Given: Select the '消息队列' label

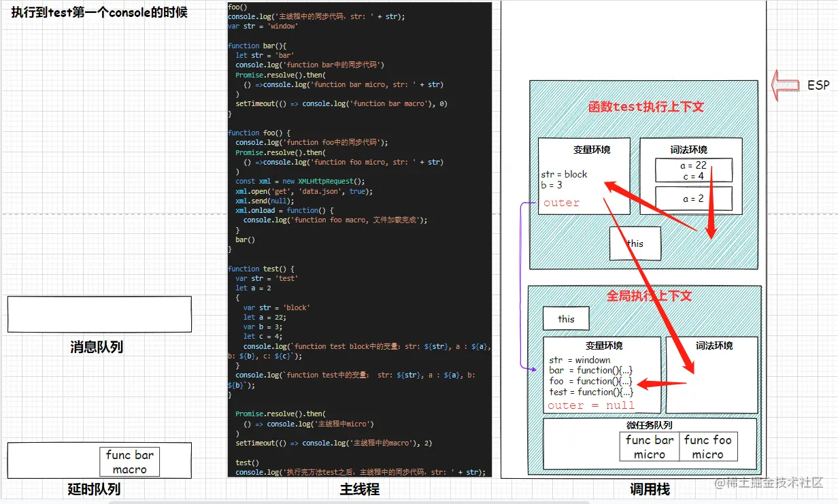Looking at the screenshot, I should (97, 347).
